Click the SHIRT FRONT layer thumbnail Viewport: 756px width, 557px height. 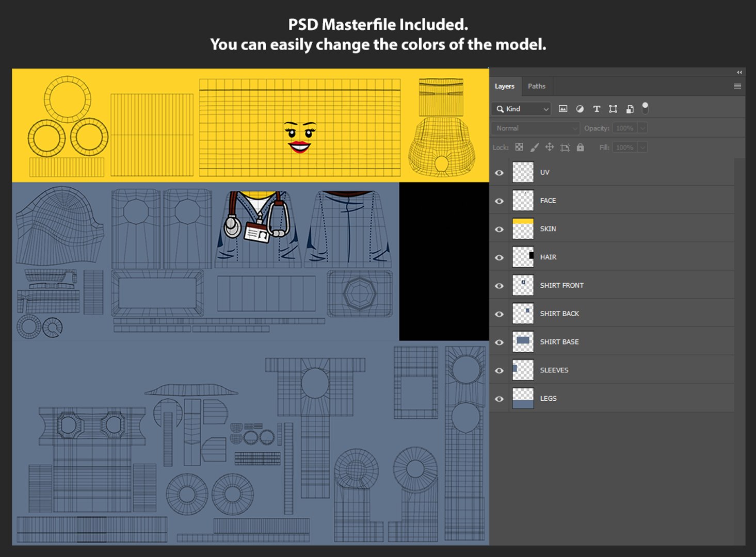coord(523,285)
